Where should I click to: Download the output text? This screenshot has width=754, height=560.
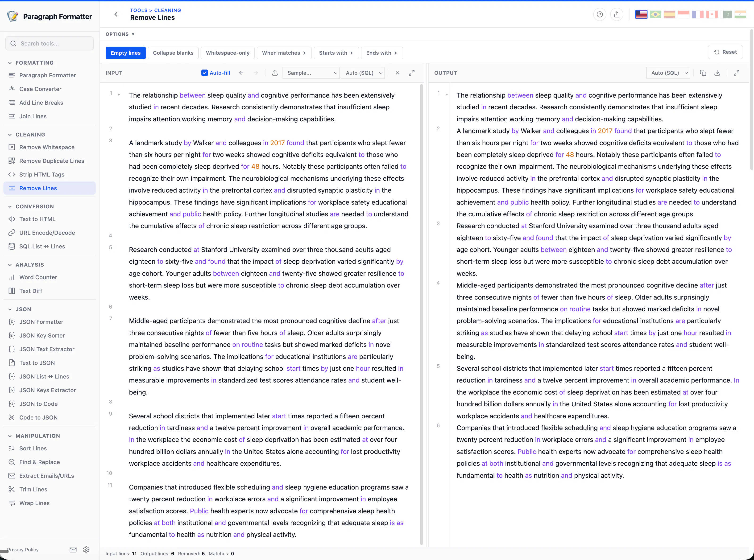(x=717, y=73)
